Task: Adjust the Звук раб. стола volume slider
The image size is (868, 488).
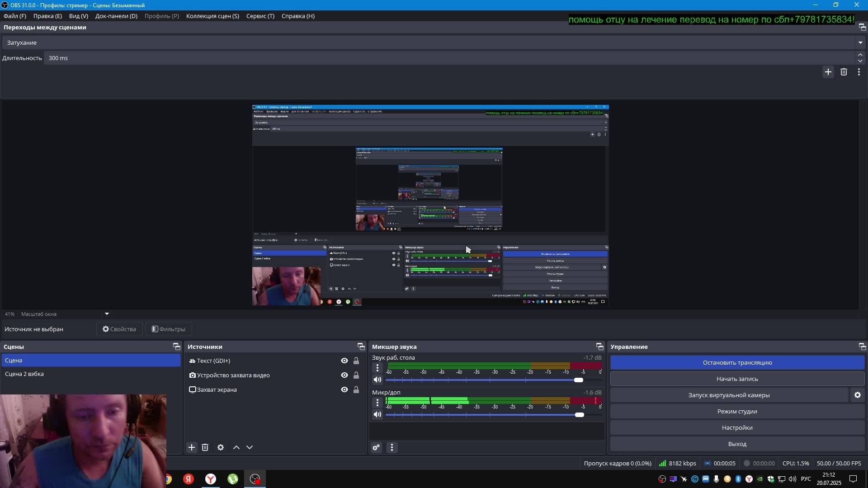Action: 578,380
